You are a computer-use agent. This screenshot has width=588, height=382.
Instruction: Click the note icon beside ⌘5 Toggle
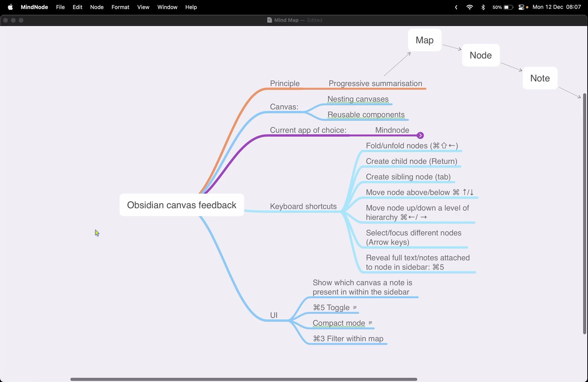[x=355, y=308]
